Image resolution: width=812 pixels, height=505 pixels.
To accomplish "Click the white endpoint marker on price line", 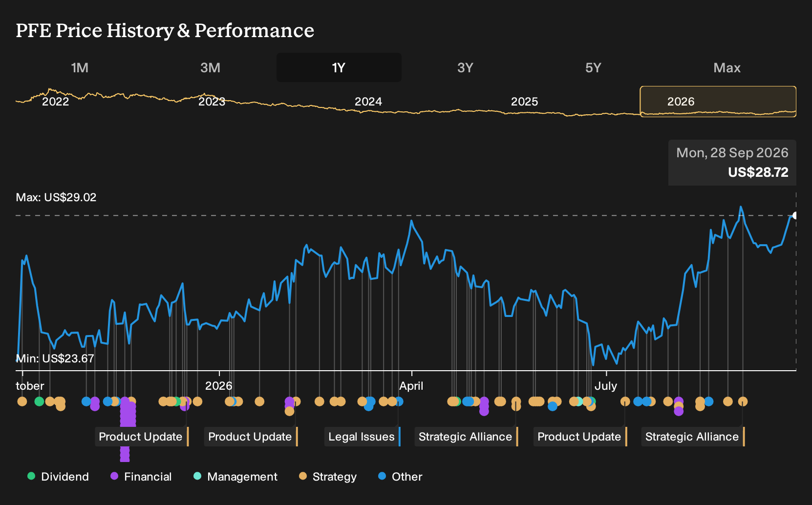I will click(795, 215).
